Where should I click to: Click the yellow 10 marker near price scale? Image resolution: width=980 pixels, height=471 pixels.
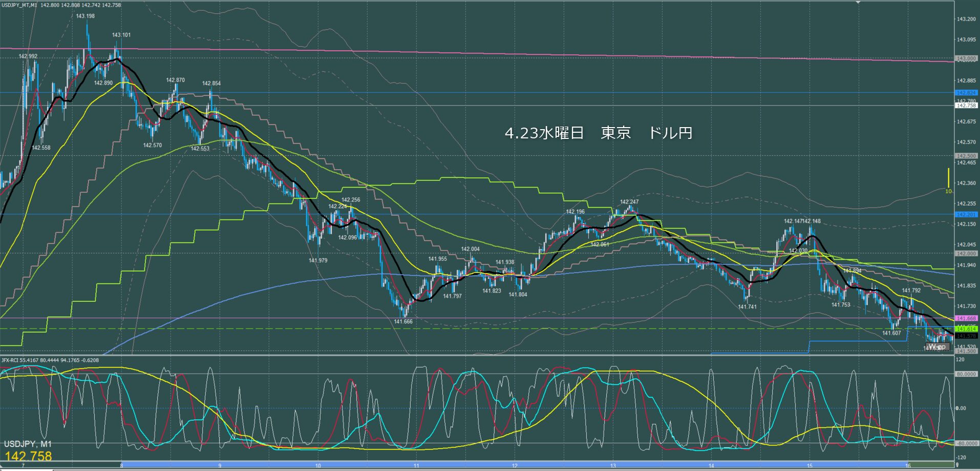coord(948,192)
